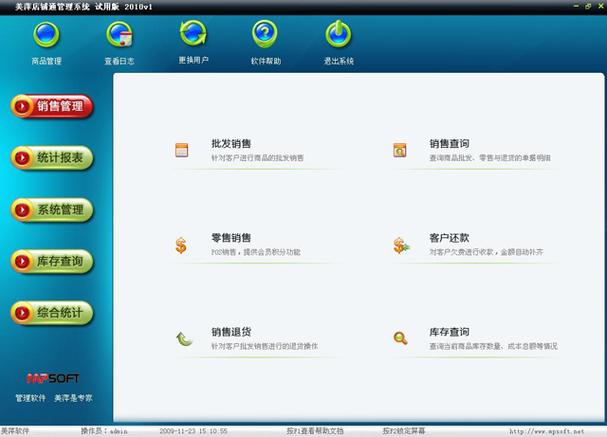Click the MPSOFT logo

[x=53, y=378]
